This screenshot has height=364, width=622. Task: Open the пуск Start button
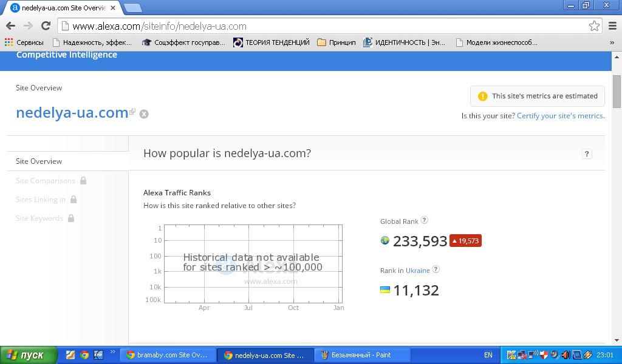pyautogui.click(x=29, y=355)
